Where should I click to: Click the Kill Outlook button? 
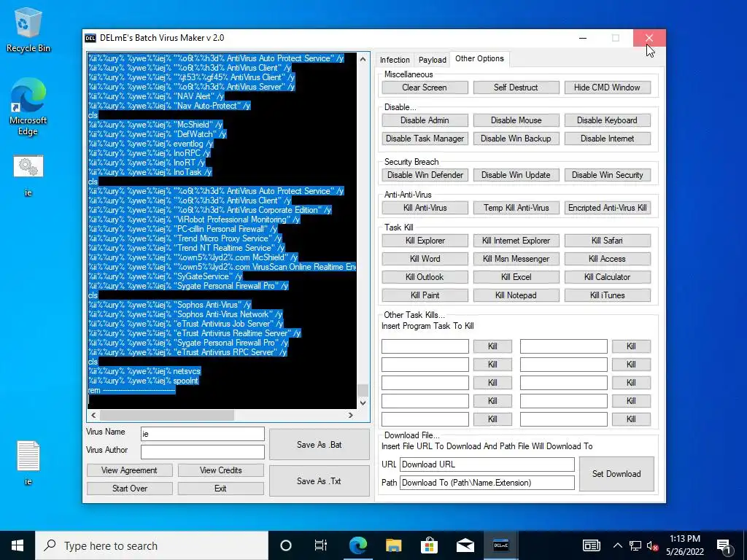click(425, 277)
